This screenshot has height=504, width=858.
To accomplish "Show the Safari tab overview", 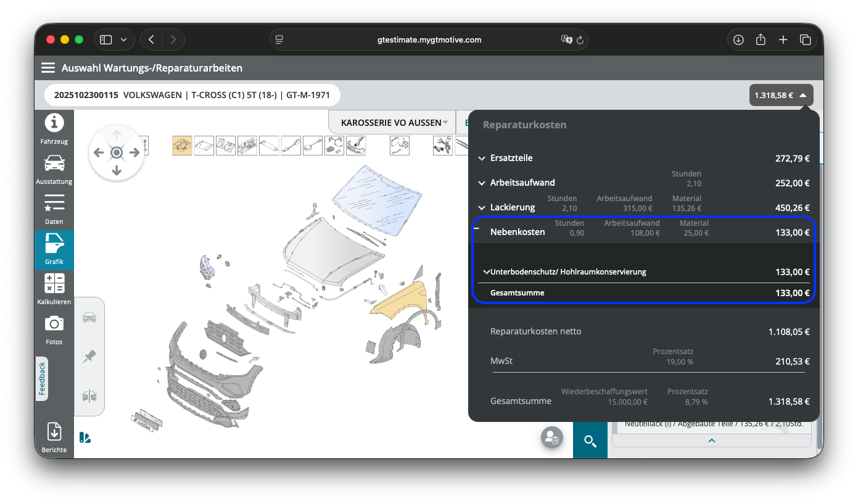I will (805, 39).
